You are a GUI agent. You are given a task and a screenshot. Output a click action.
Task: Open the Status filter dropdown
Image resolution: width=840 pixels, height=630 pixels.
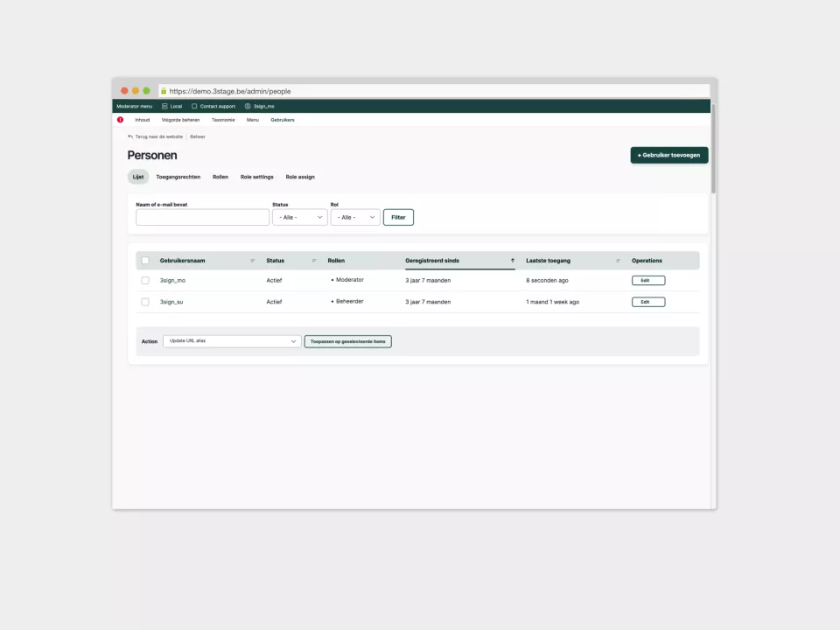300,217
